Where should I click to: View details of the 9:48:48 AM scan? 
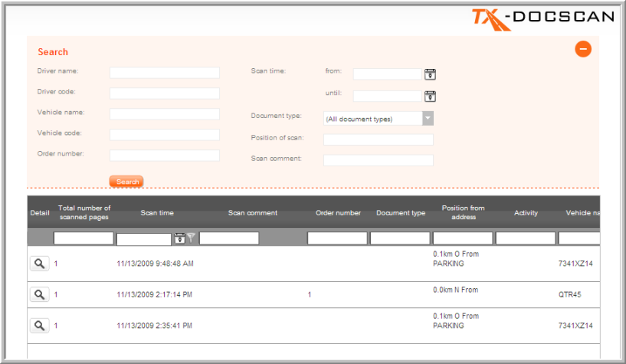[39, 263]
